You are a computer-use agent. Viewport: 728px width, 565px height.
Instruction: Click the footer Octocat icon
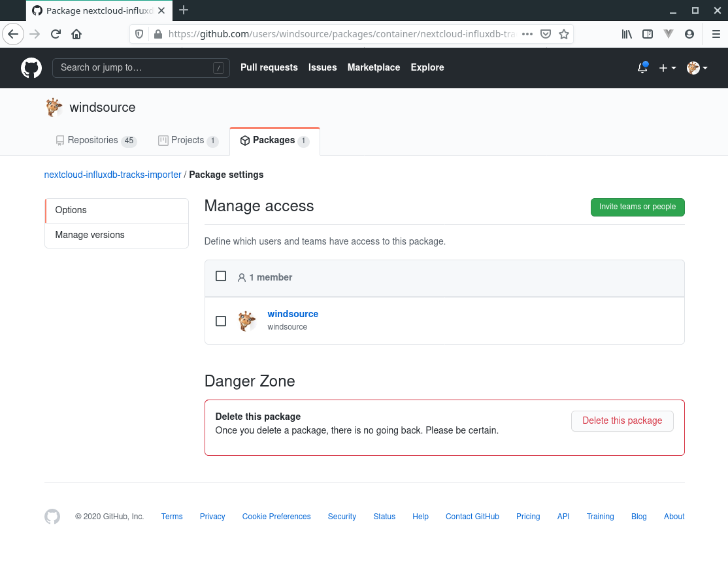pyautogui.click(x=52, y=517)
